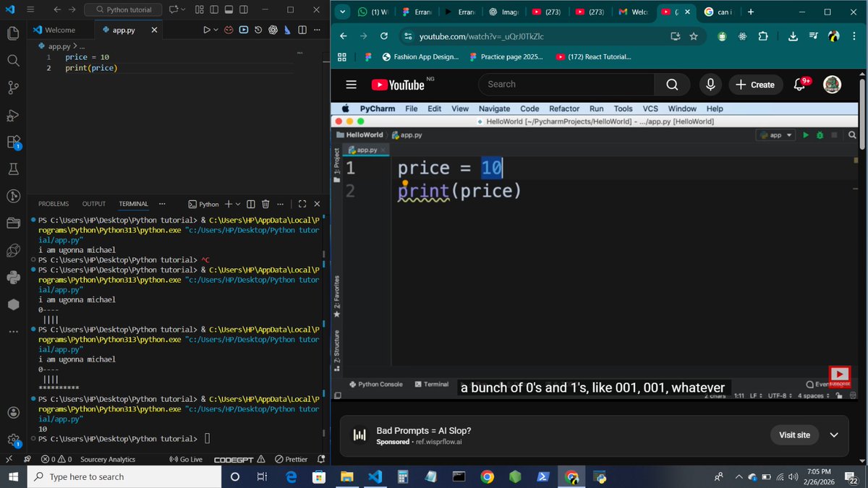The height and width of the screenshot is (488, 868).
Task: Click Visit site on the sponsored ad
Action: (794, 435)
